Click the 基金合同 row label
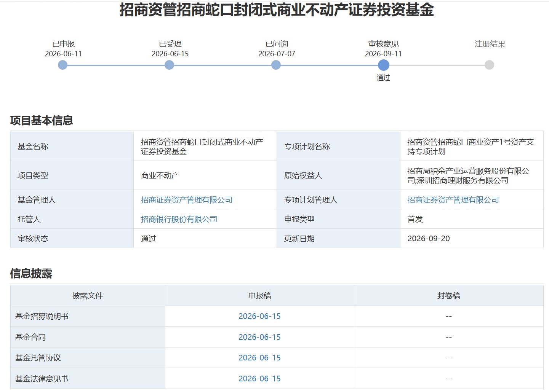The width and height of the screenshot is (549, 392). click(30, 337)
